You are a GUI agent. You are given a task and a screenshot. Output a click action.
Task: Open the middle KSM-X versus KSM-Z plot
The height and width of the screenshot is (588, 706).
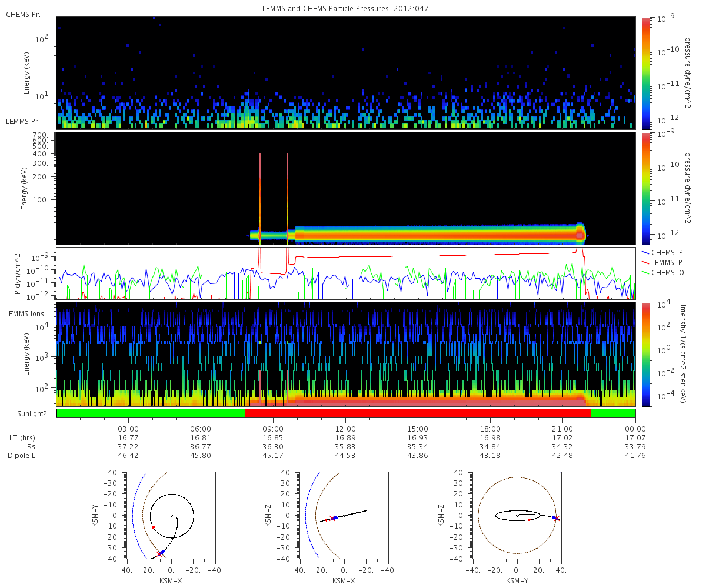coord(344,516)
